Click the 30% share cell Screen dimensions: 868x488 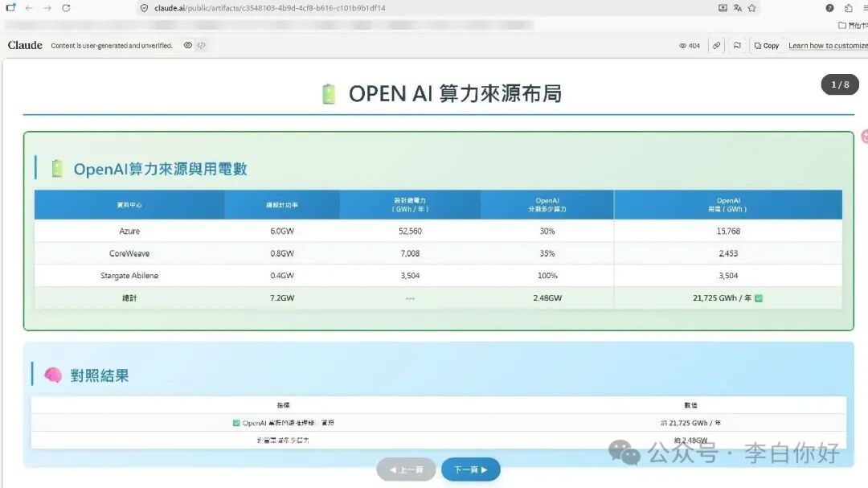(547, 231)
